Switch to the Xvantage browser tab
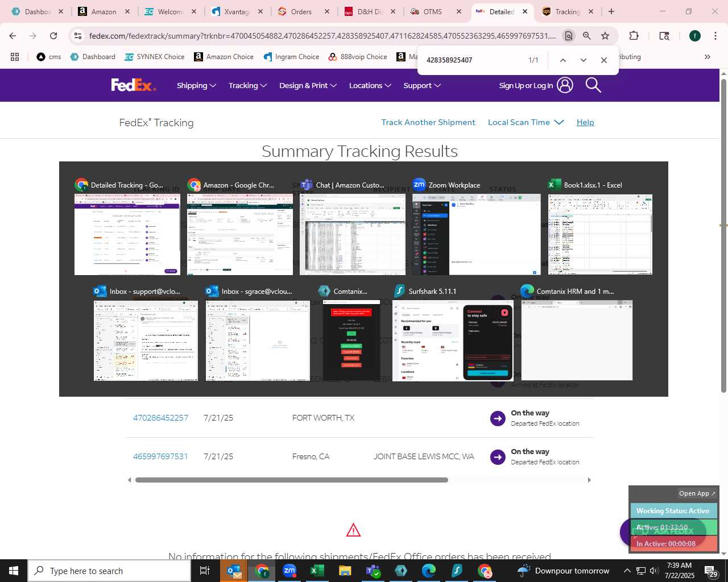Screen dimensions: 728x582 (237, 11)
